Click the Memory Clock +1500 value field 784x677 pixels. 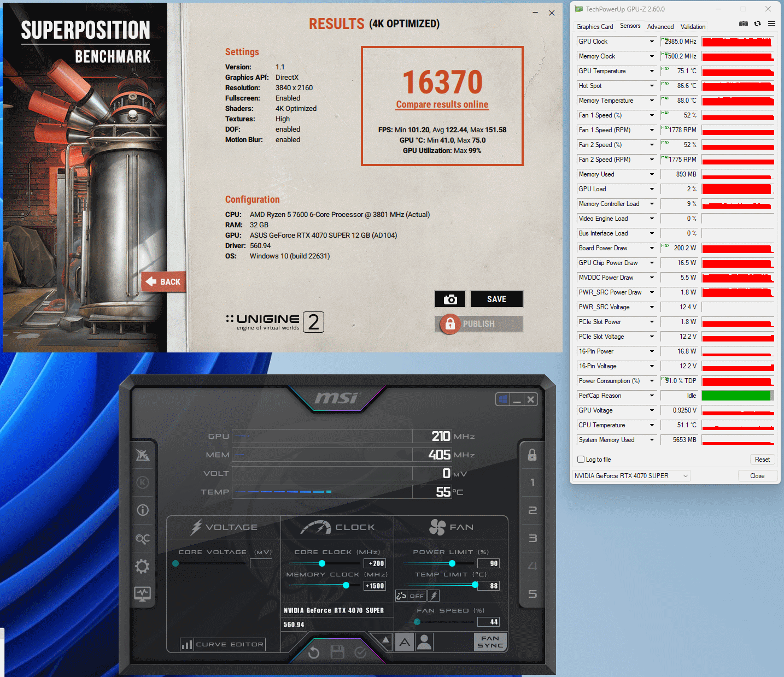pyautogui.click(x=375, y=586)
